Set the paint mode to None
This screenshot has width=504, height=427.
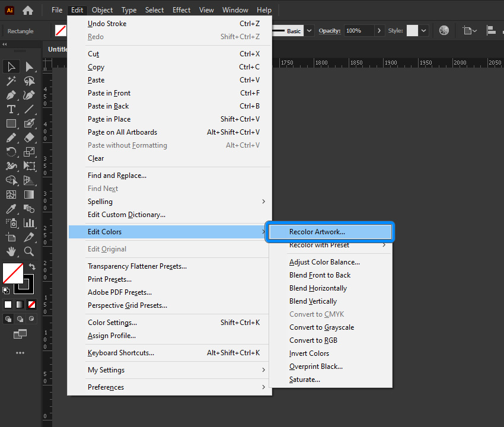click(32, 304)
